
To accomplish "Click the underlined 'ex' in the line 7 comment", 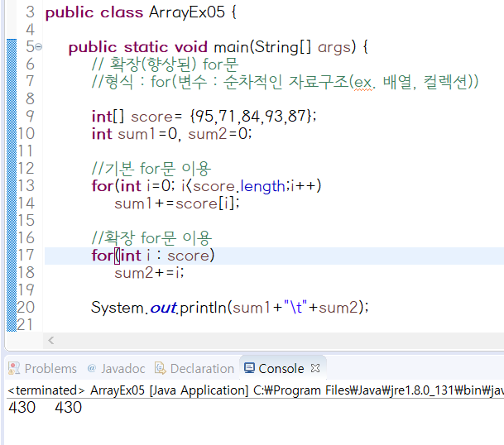I will point(363,82).
